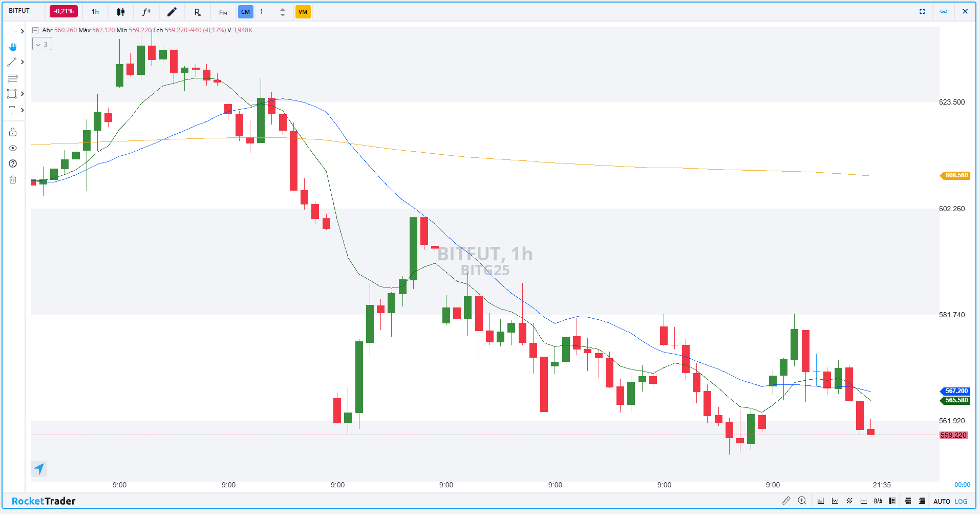Select the trend line drawing tool
Image resolution: width=980 pixels, height=514 pixels.
click(x=12, y=62)
